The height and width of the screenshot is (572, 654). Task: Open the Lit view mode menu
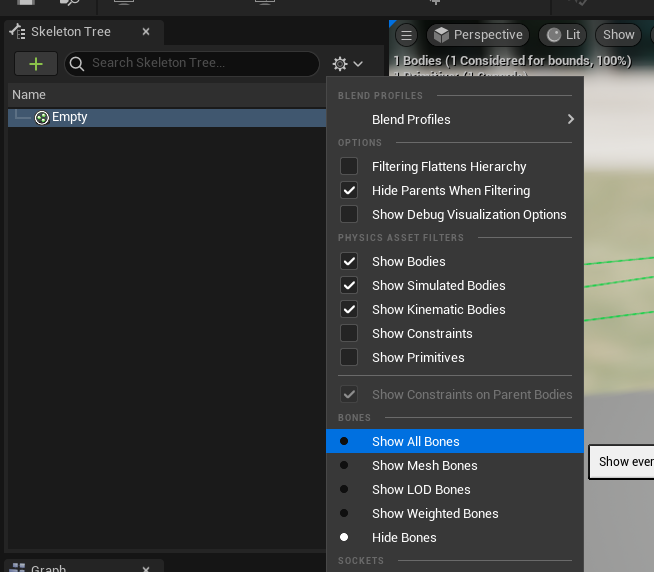(x=563, y=35)
